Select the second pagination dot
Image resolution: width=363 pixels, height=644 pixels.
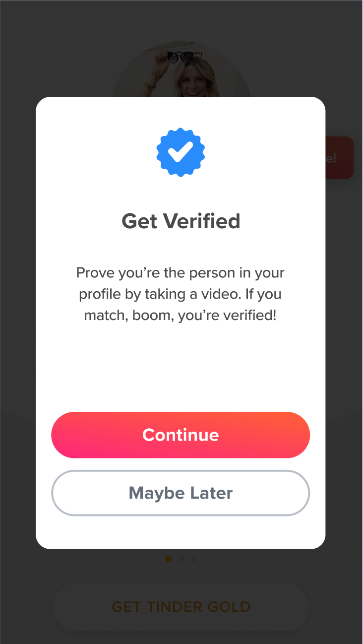181,559
